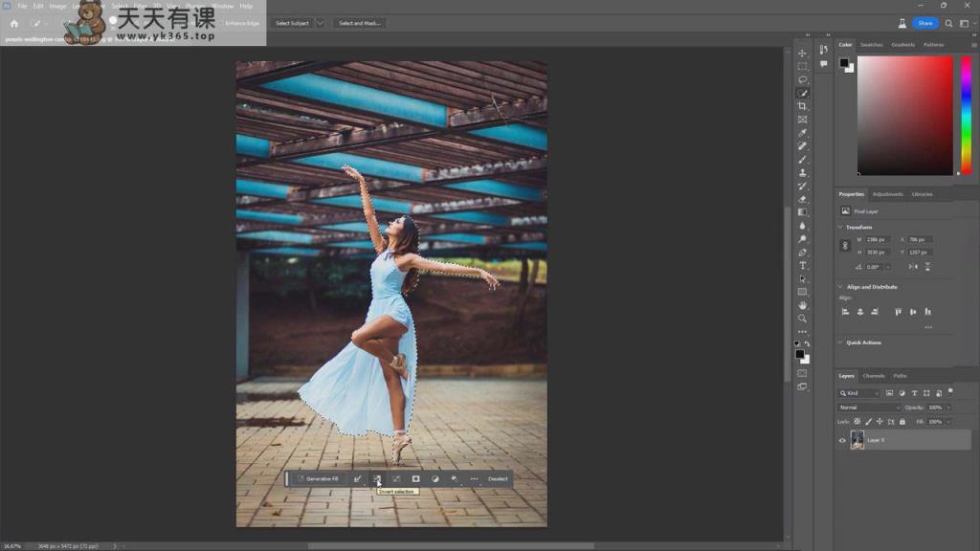Open the workspace switcher icon
Screen dimensions: 980x551
(x=965, y=23)
